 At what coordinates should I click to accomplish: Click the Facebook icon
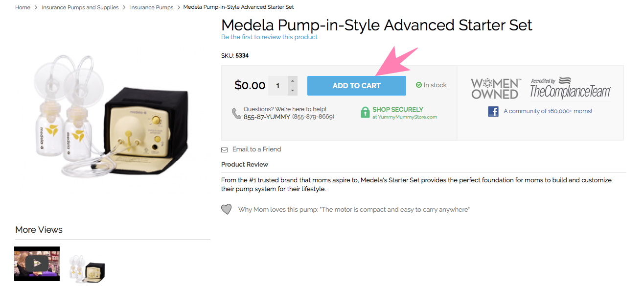(493, 111)
